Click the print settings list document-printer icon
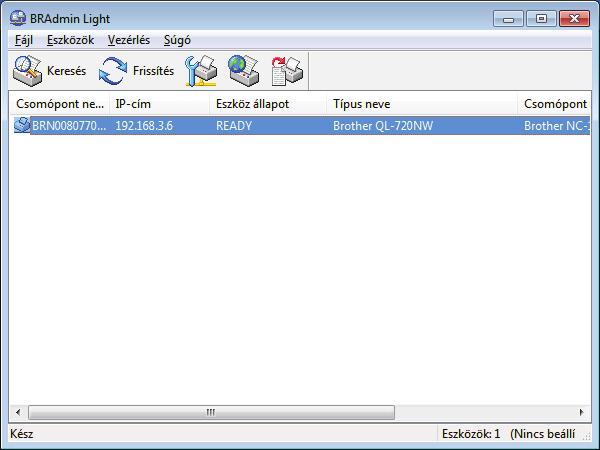The image size is (600, 450). pyautogui.click(x=287, y=71)
